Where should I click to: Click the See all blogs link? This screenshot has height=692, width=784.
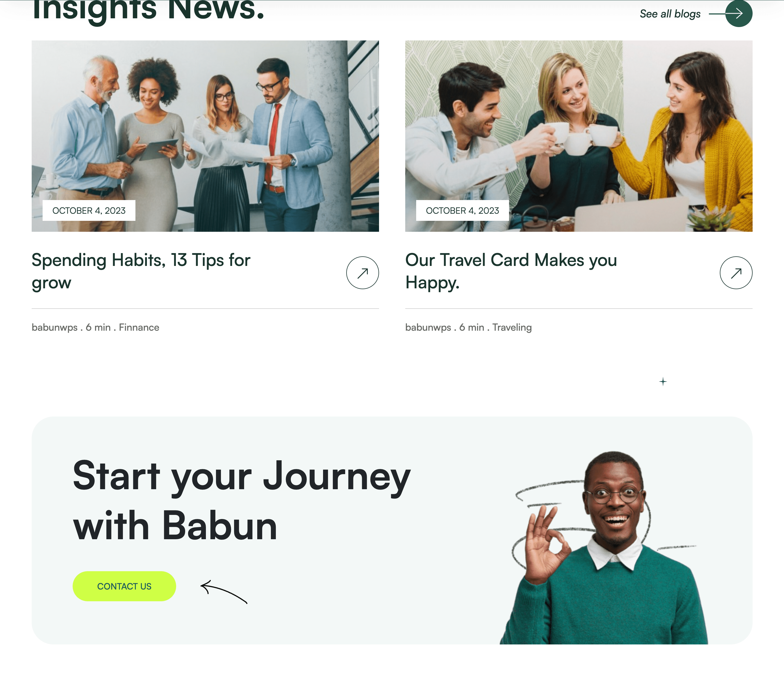click(x=670, y=14)
